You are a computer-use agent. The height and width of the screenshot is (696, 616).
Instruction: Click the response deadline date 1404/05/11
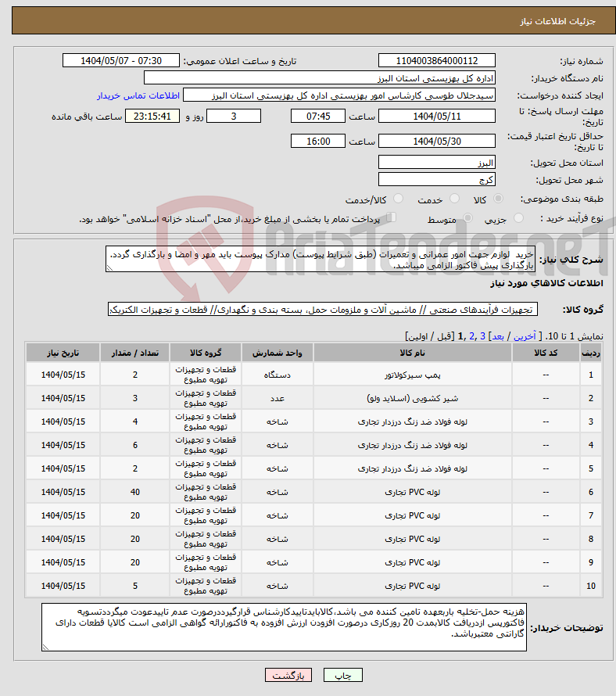(x=437, y=117)
